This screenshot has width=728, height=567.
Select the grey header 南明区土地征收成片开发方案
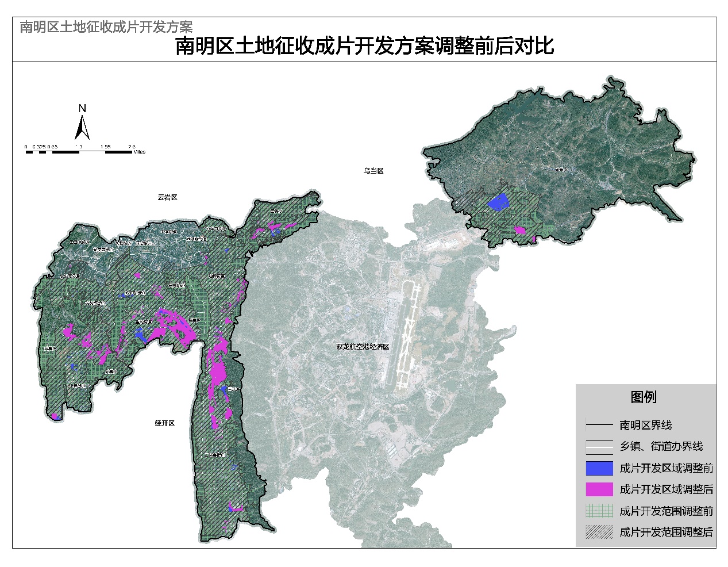point(106,26)
